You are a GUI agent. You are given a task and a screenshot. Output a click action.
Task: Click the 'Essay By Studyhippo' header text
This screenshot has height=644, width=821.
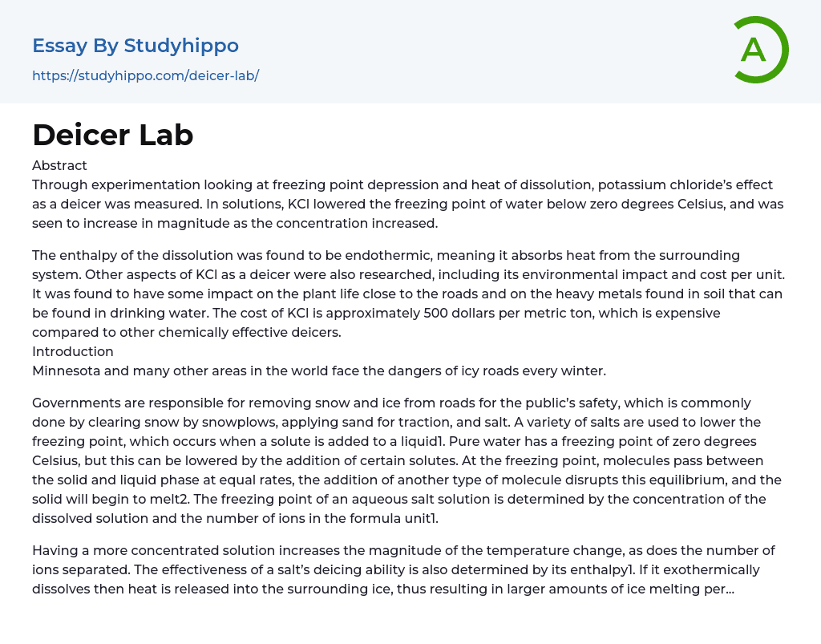click(135, 46)
